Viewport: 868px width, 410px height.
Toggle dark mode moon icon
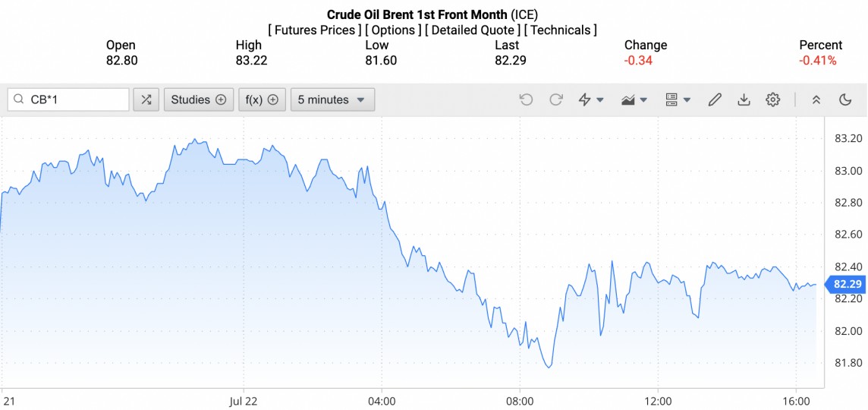click(845, 99)
